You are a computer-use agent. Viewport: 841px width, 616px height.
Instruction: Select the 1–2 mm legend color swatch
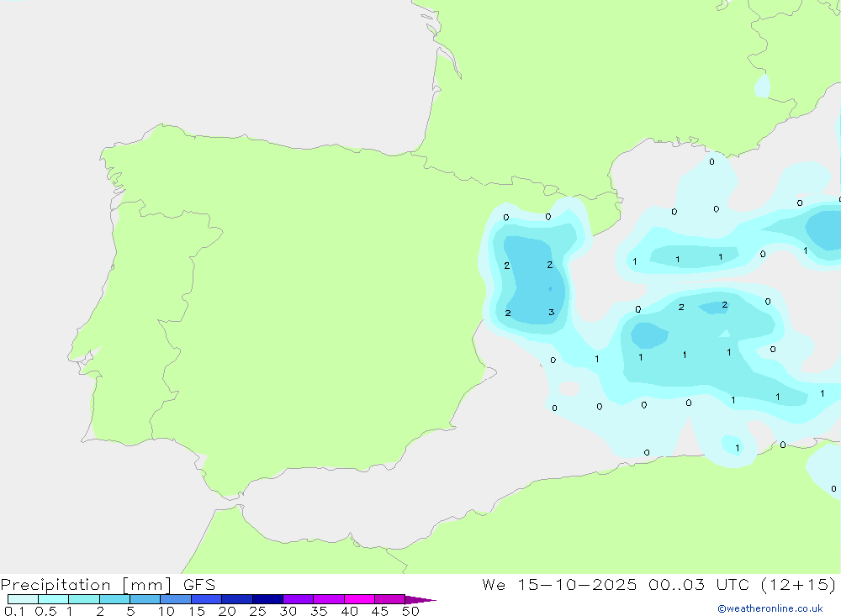(84, 599)
